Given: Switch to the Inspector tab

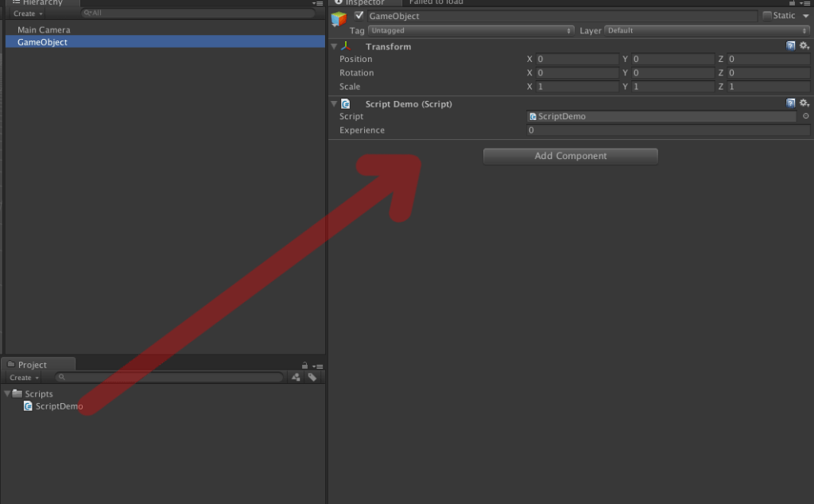Looking at the screenshot, I should click(364, 2).
